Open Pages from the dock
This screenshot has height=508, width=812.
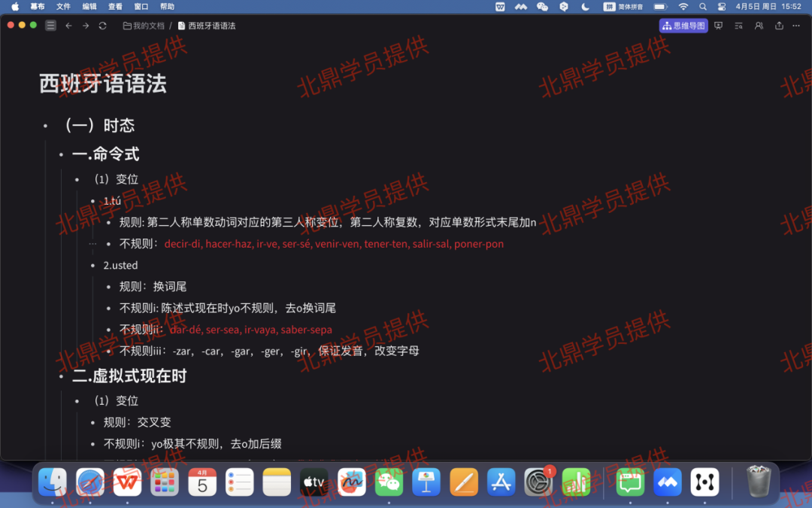coord(464,482)
